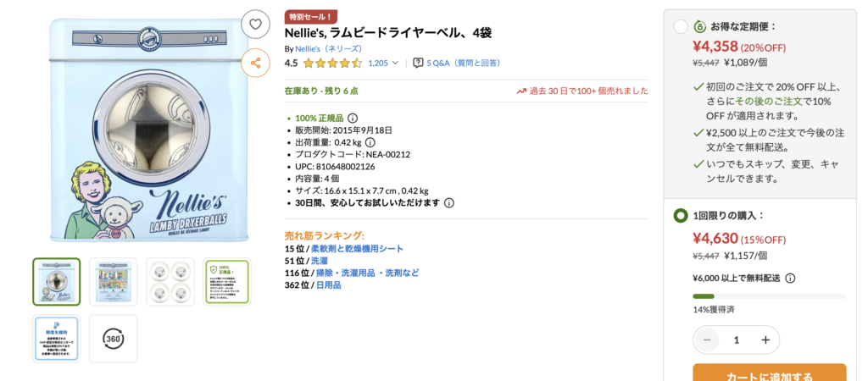
Task: Click info icon beside 出荷重量
Action: click(x=370, y=142)
